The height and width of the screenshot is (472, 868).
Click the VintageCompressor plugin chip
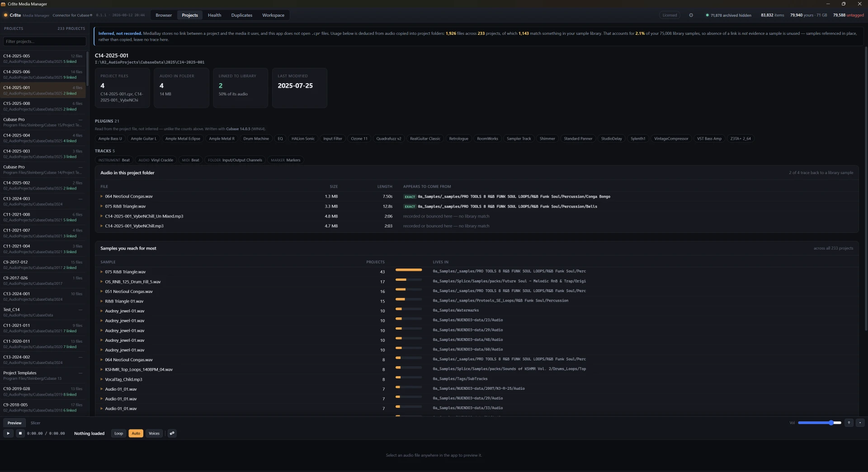671,138
